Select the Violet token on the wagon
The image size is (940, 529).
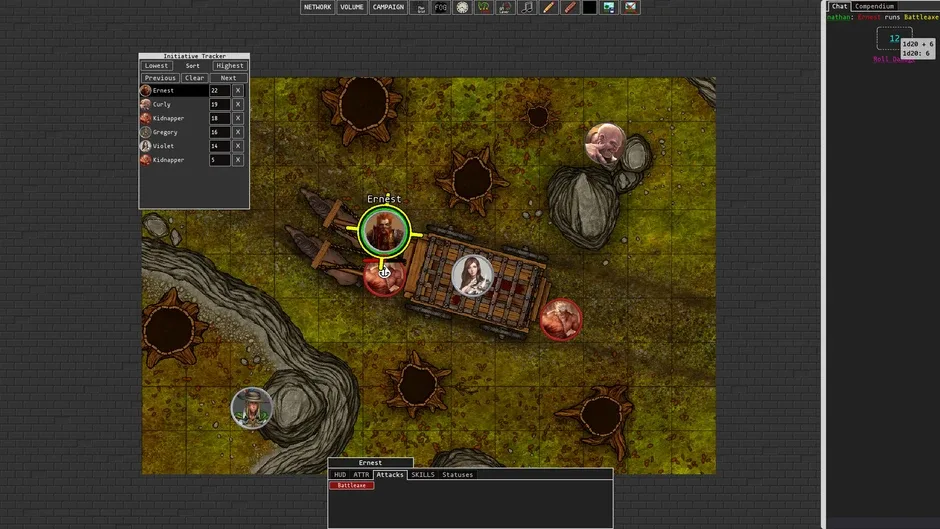472,275
